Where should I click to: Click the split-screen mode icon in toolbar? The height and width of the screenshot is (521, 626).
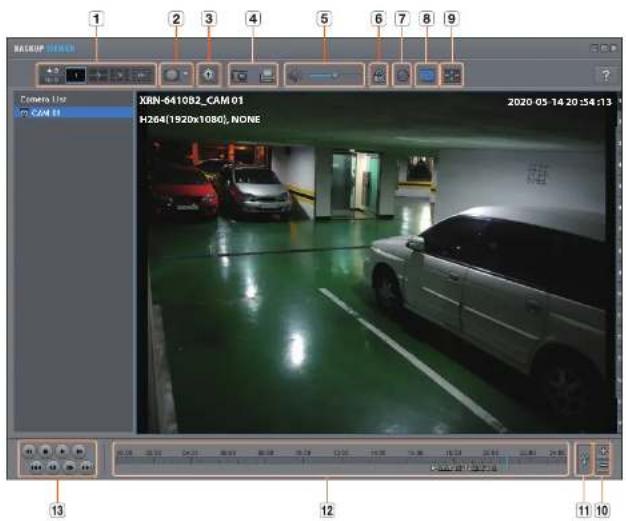point(52,75)
